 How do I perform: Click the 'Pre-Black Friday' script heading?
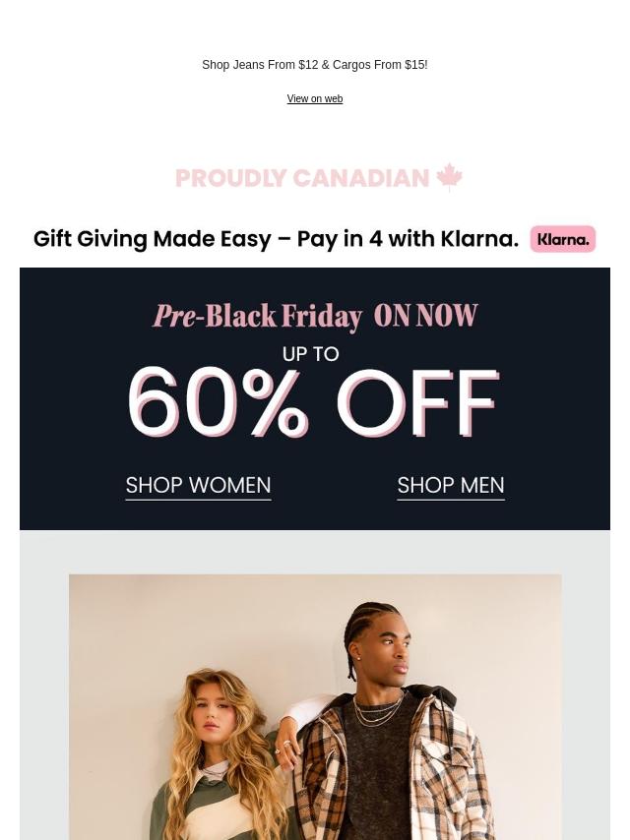point(258,317)
